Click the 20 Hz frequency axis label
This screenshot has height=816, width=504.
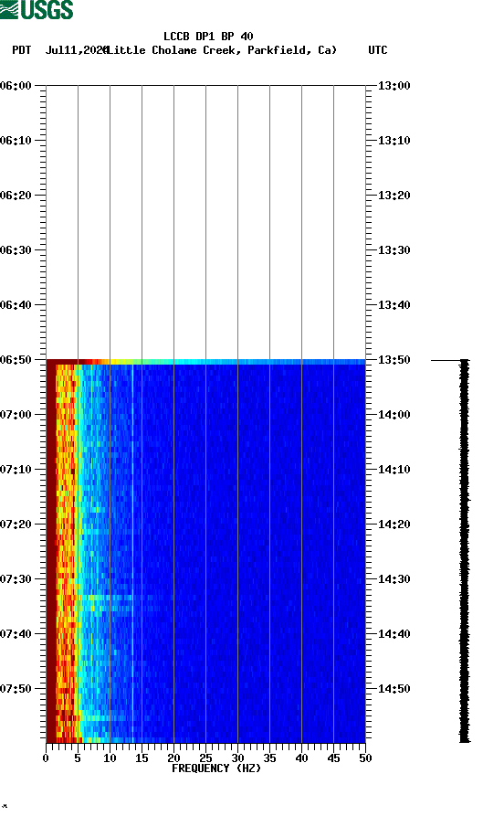point(173,758)
